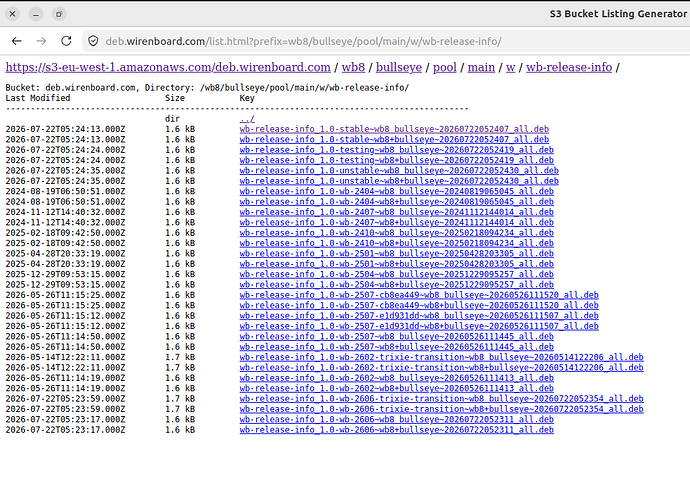Open wb-2501~wb8+bullseye~20250428203305 deb link
Image resolution: width=690 pixels, height=478 pixels.
click(396, 264)
